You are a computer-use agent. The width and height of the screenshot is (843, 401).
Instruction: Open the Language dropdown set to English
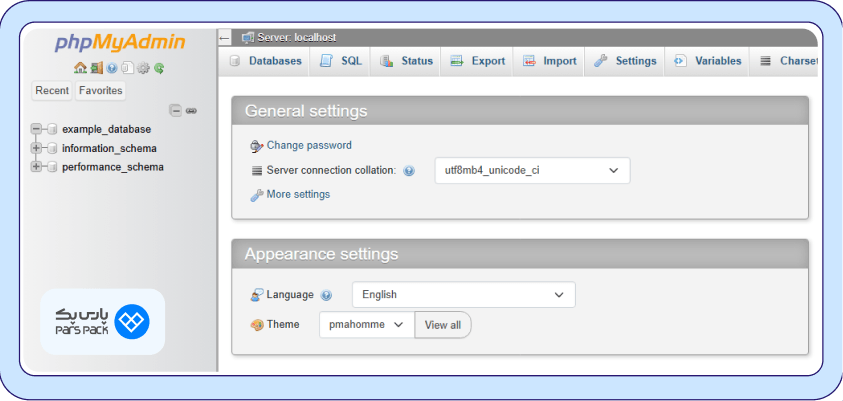click(463, 295)
